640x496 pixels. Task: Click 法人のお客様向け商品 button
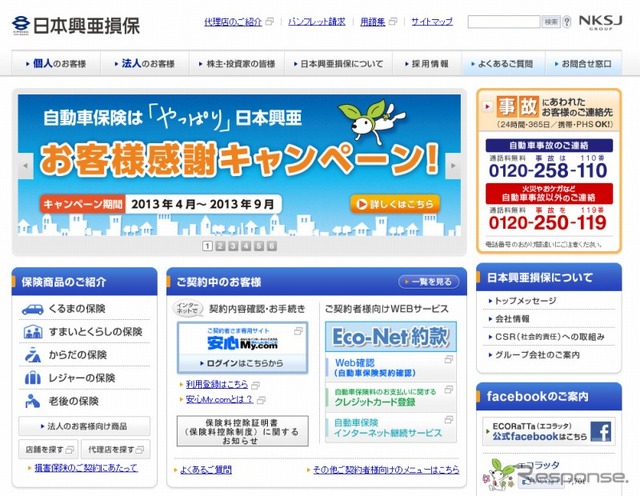84,426
